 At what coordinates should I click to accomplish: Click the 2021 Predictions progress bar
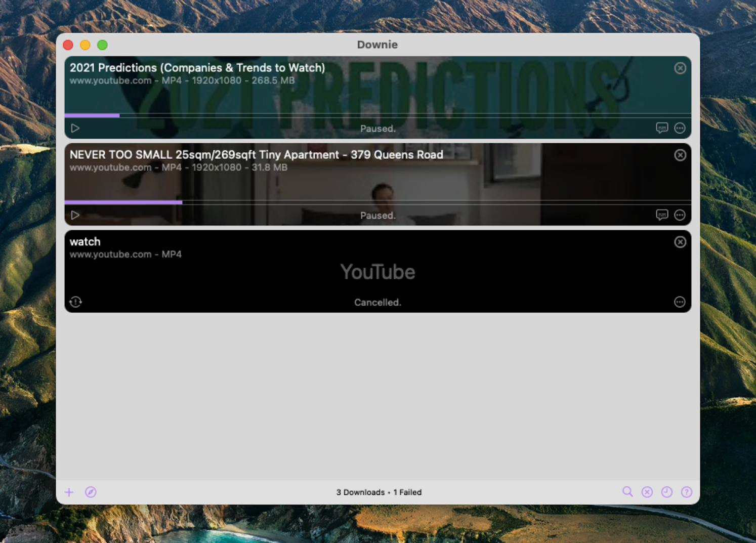pos(377,115)
